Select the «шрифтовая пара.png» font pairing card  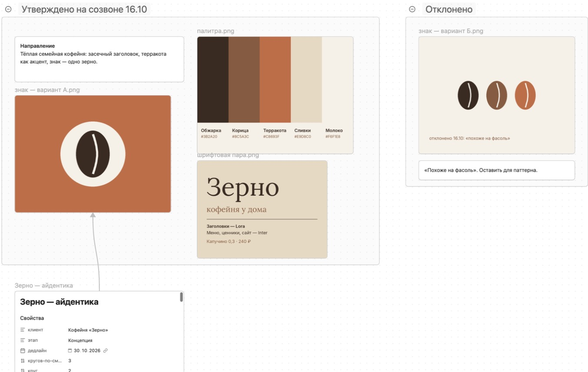tap(262, 209)
